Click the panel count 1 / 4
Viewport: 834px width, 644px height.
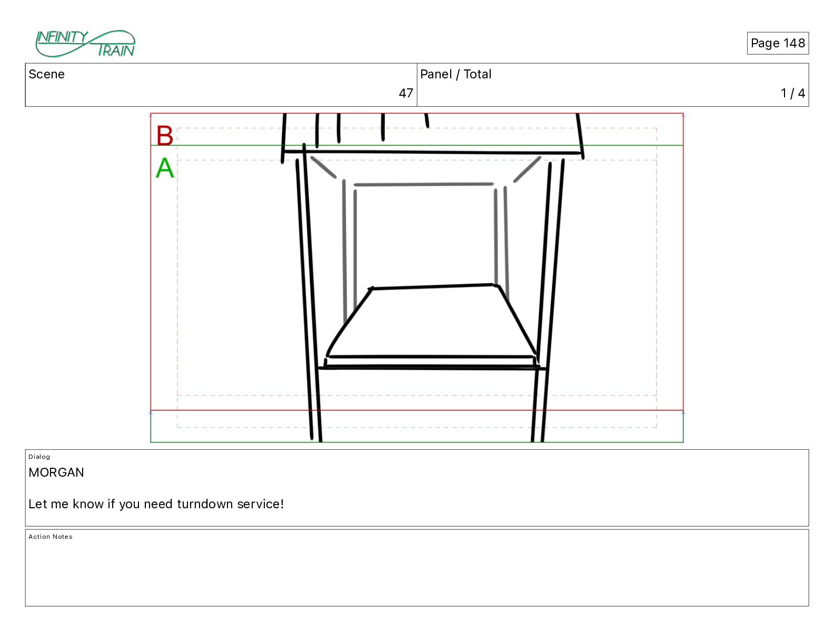pyautogui.click(x=793, y=93)
